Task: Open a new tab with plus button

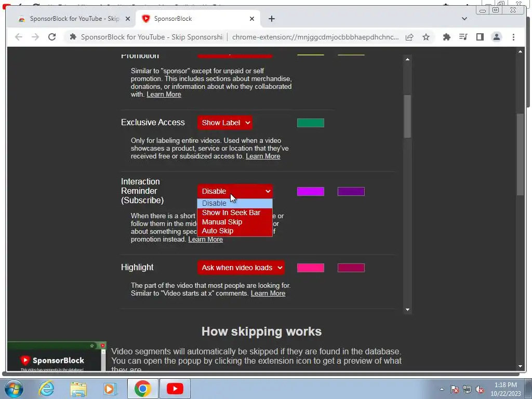Action: coord(271,19)
